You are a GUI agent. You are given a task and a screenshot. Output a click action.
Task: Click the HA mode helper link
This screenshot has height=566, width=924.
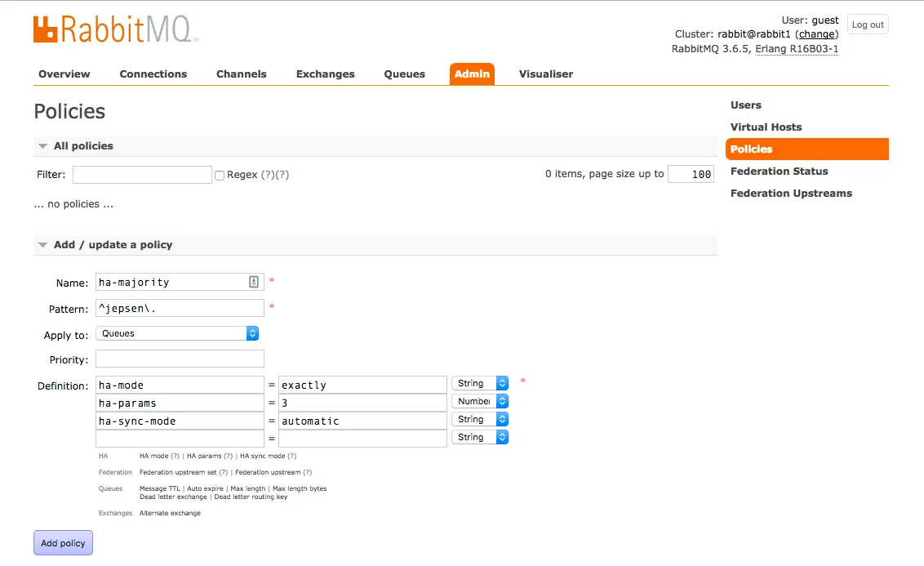tap(153, 456)
